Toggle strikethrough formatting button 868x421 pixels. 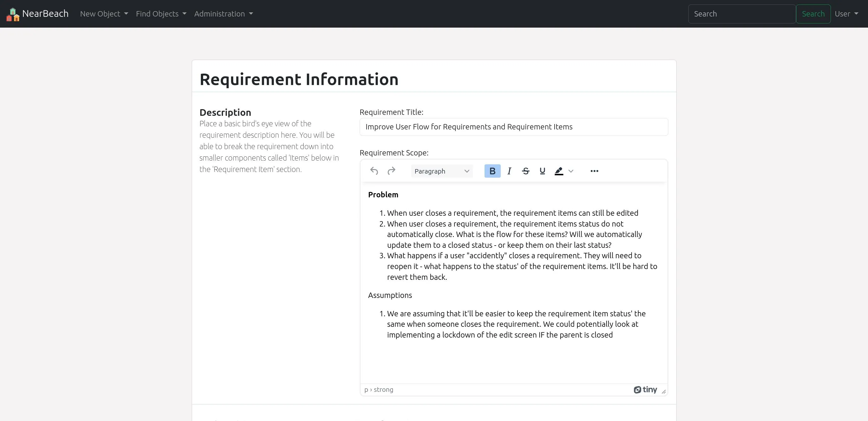(x=525, y=171)
